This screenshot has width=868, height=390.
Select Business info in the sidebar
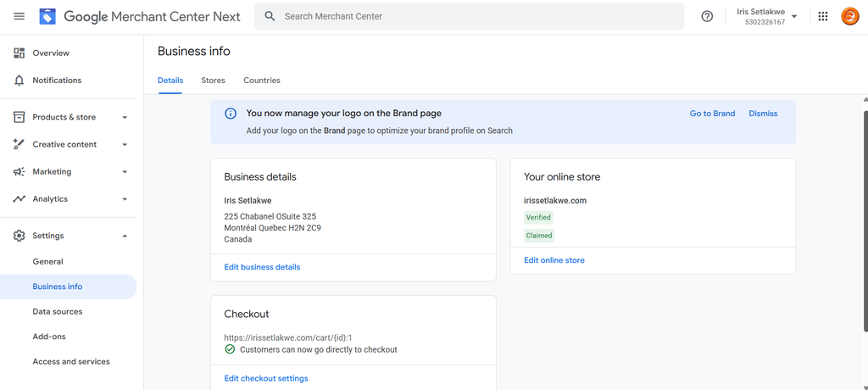tap(68, 287)
